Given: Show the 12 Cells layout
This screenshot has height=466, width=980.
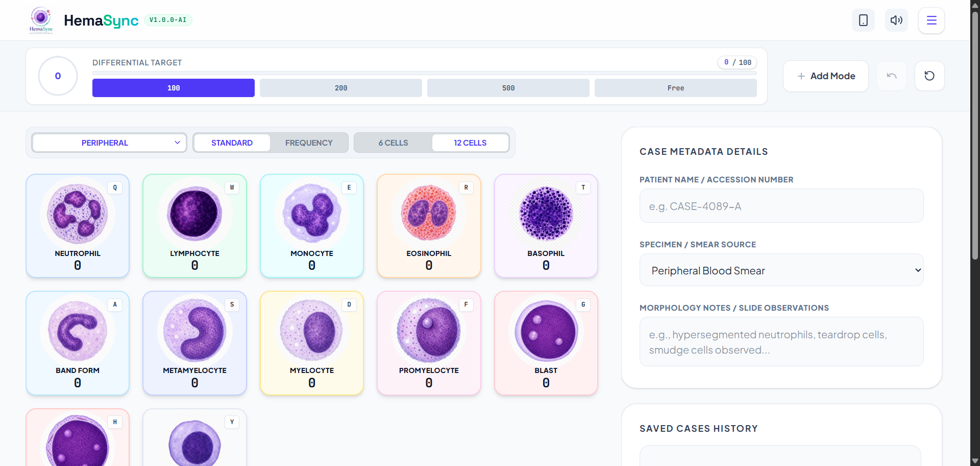Looking at the screenshot, I should [470, 143].
